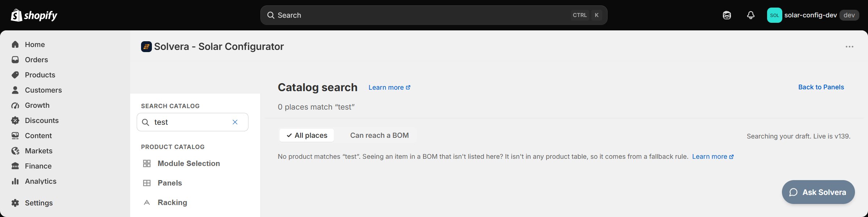Viewport: 868px width, 217px height.
Task: Focus the top Shopify search bar
Action: (x=434, y=15)
